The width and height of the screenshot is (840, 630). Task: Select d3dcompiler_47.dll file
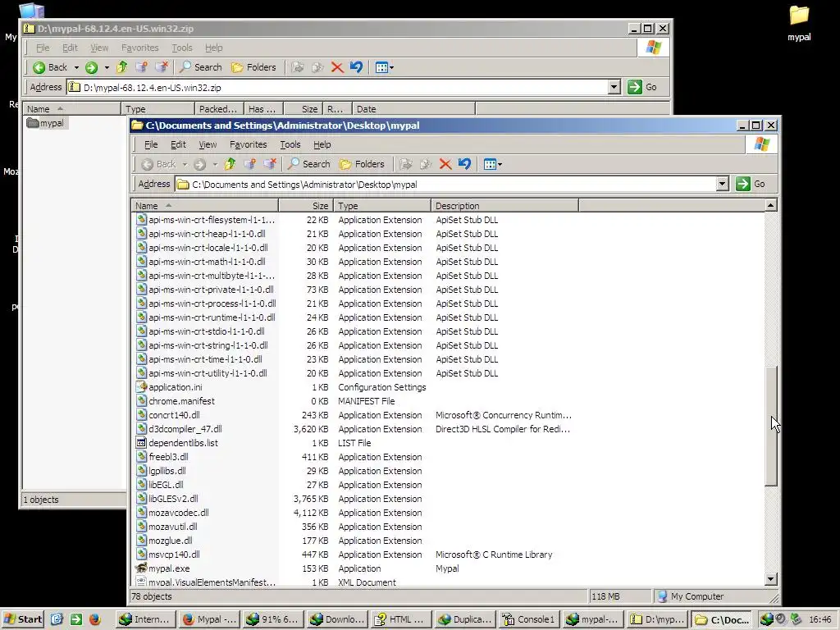pos(179,429)
